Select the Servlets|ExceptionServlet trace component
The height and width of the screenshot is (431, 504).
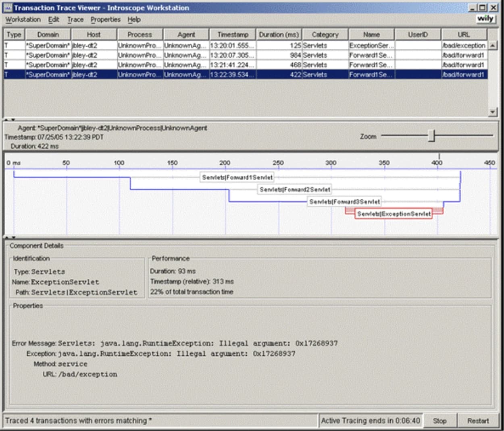click(x=394, y=213)
